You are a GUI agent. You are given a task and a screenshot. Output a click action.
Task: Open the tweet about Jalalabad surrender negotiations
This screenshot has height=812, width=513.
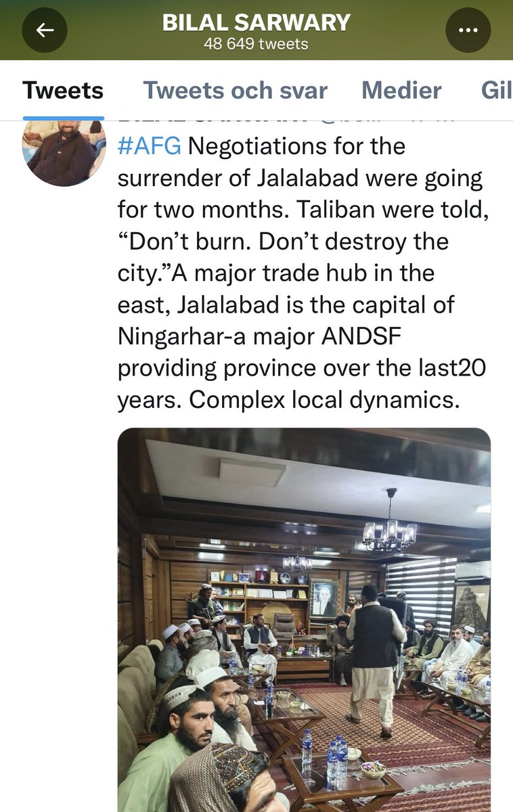point(302,272)
